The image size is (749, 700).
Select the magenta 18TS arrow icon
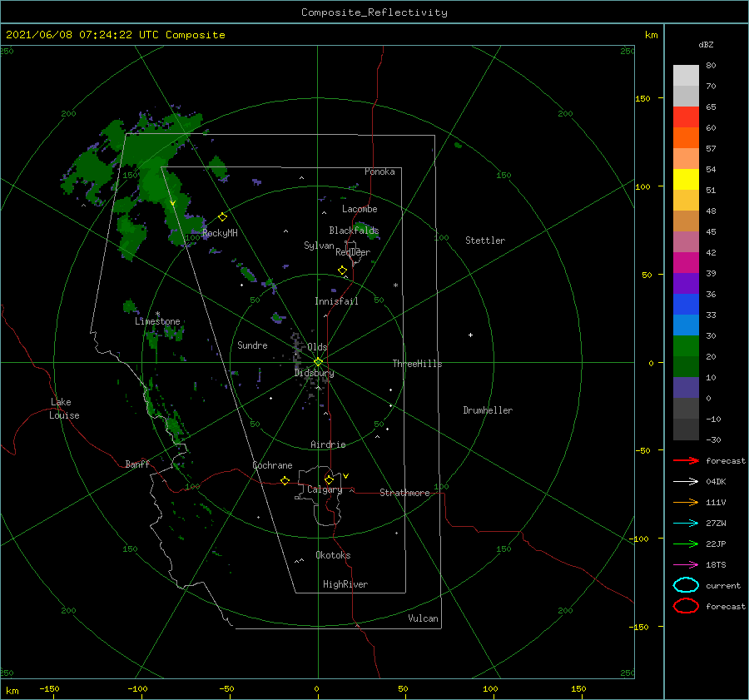tap(686, 565)
